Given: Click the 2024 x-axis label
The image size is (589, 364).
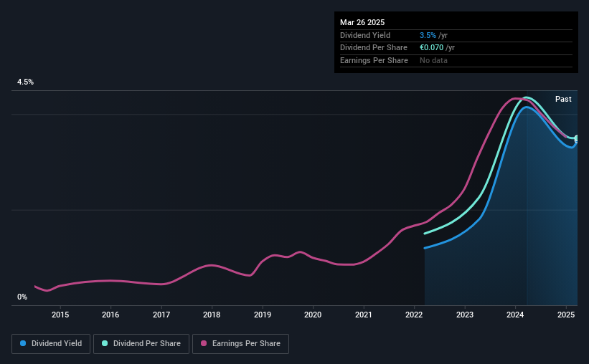Looking at the screenshot, I should point(515,315).
